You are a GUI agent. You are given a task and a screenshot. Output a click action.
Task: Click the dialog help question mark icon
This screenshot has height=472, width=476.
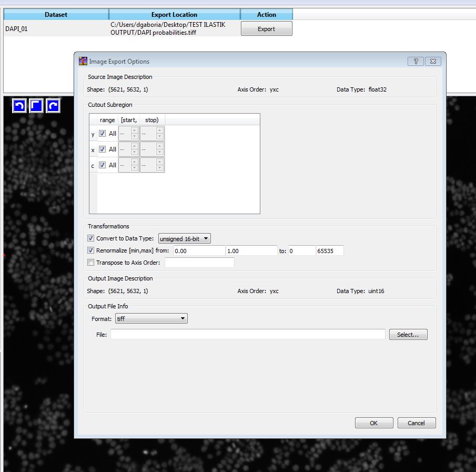point(416,61)
